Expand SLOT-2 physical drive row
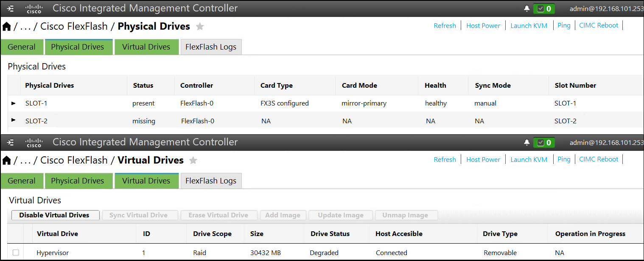 pyautogui.click(x=13, y=120)
